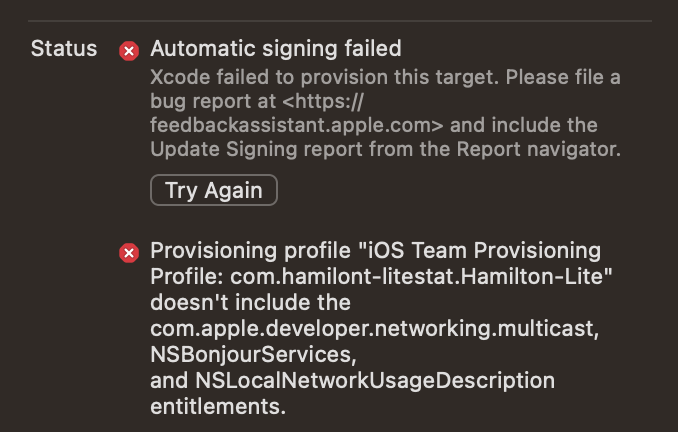Click the 'Xcode failed to provision this target' line
This screenshot has height=432, width=678.
point(325,78)
